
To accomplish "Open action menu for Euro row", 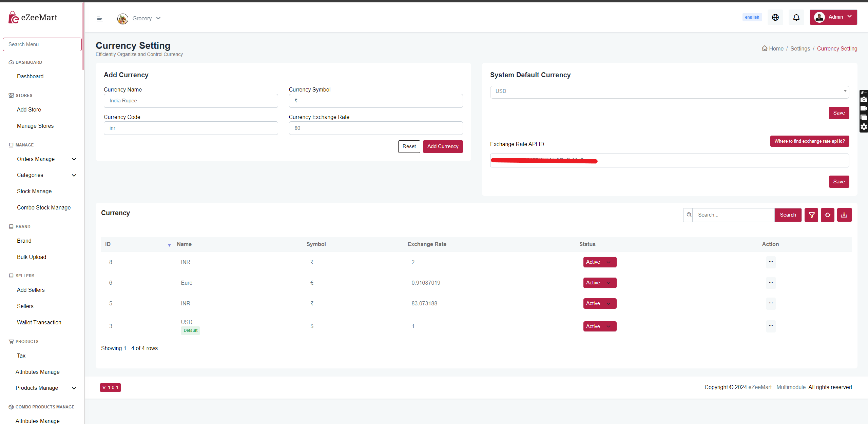I will tap(771, 282).
